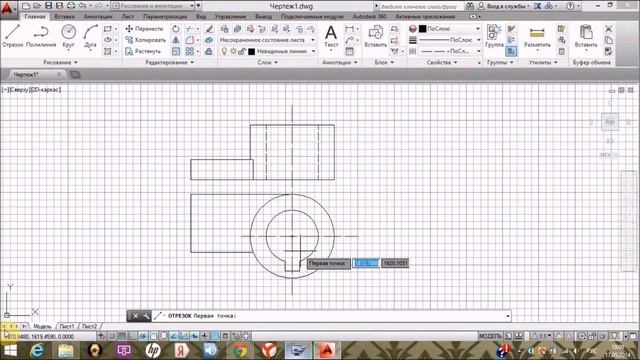Click the Windows Start button
The image size is (640, 360).
point(10,350)
